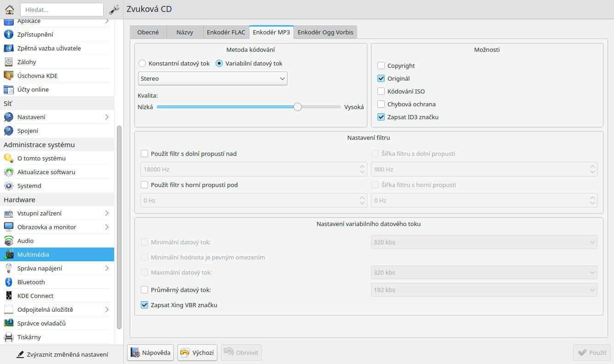
Task: Open Aplikace category icon
Action: (9, 21)
